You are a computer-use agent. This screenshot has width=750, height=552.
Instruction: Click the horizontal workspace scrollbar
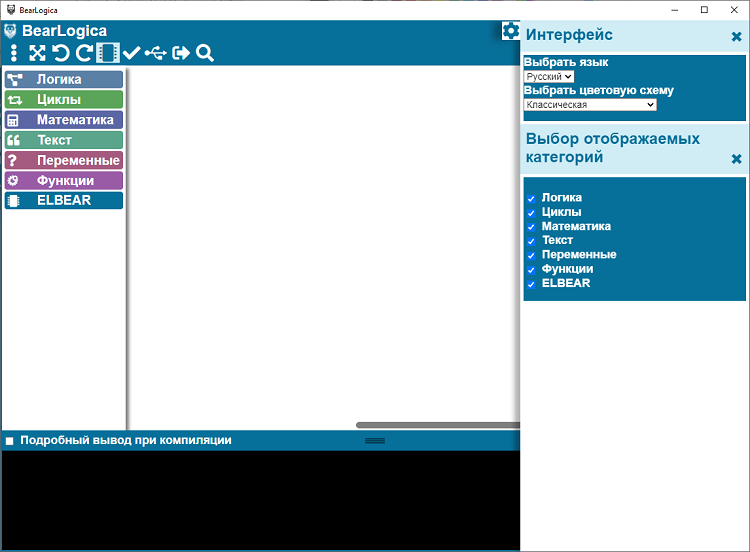point(438,425)
